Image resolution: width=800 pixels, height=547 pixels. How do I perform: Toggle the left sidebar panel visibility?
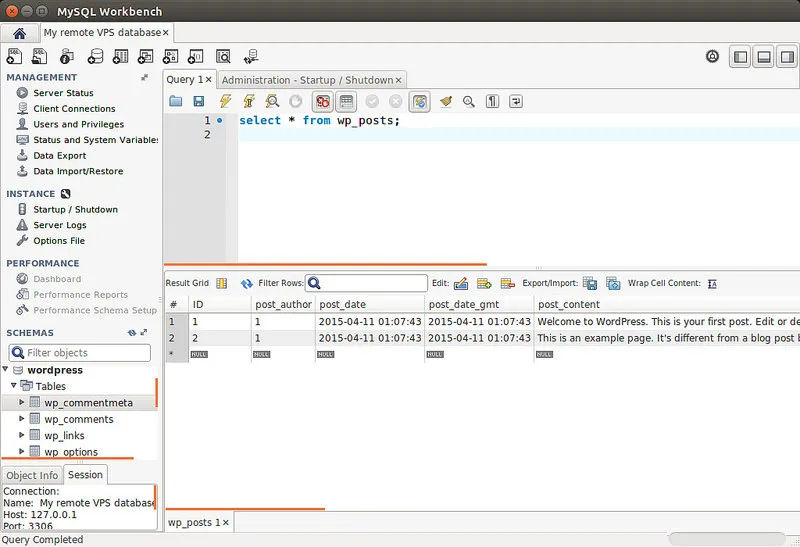[741, 57]
